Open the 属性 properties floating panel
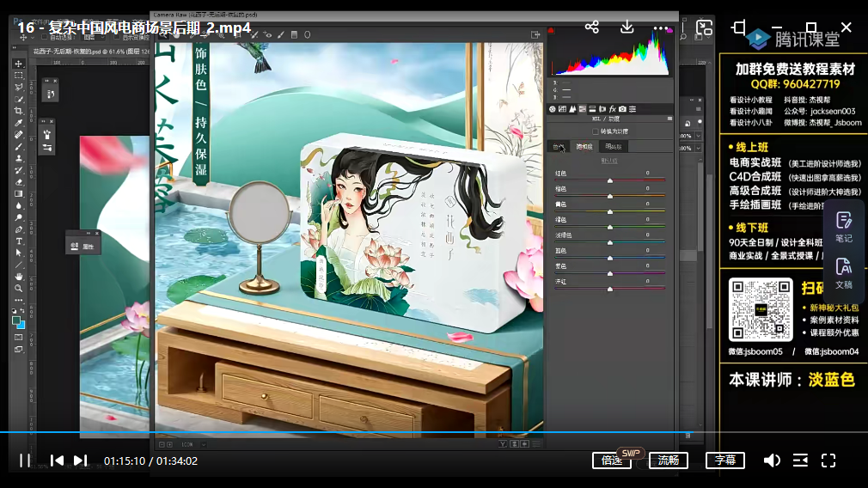868x488 pixels. coord(83,247)
